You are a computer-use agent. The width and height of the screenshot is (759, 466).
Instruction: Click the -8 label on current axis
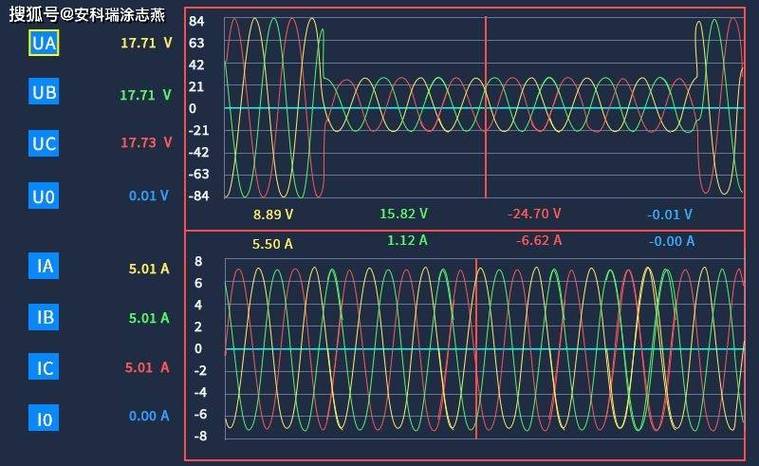click(x=200, y=436)
